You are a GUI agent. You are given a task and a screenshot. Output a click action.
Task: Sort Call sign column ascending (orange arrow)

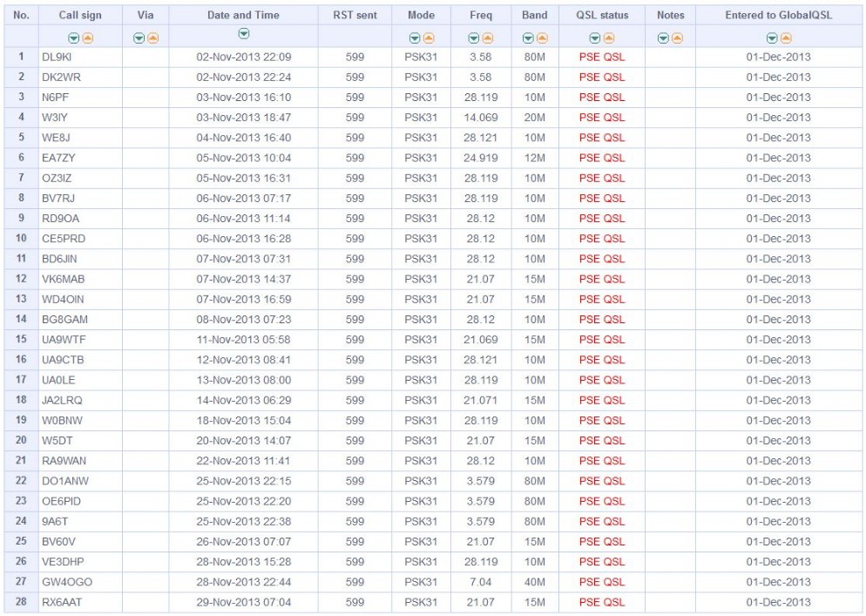click(x=87, y=38)
